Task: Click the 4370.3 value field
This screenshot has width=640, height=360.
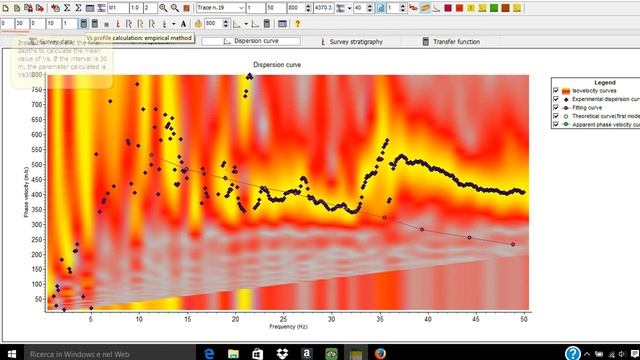Action: click(323, 8)
